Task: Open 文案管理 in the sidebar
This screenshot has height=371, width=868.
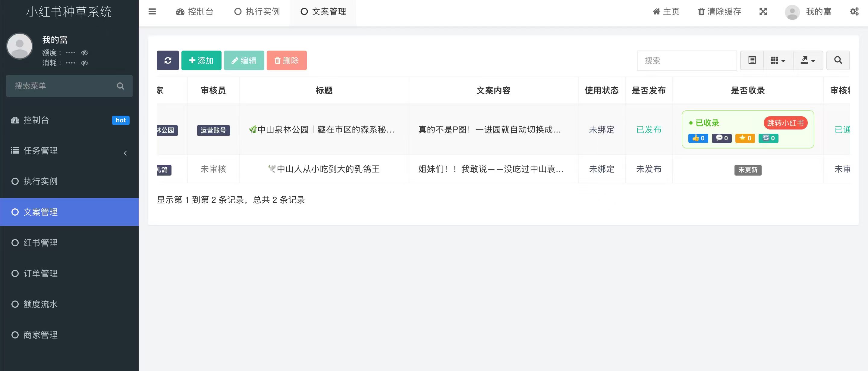Action: coord(69,212)
